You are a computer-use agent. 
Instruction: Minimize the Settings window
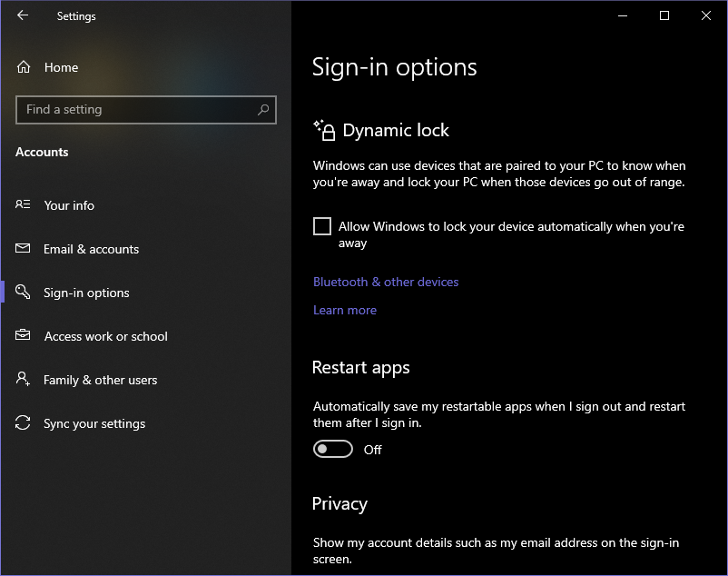tap(623, 15)
